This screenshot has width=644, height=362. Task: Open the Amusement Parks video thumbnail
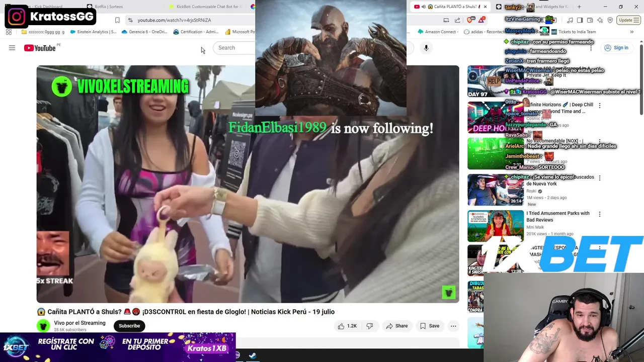(496, 226)
